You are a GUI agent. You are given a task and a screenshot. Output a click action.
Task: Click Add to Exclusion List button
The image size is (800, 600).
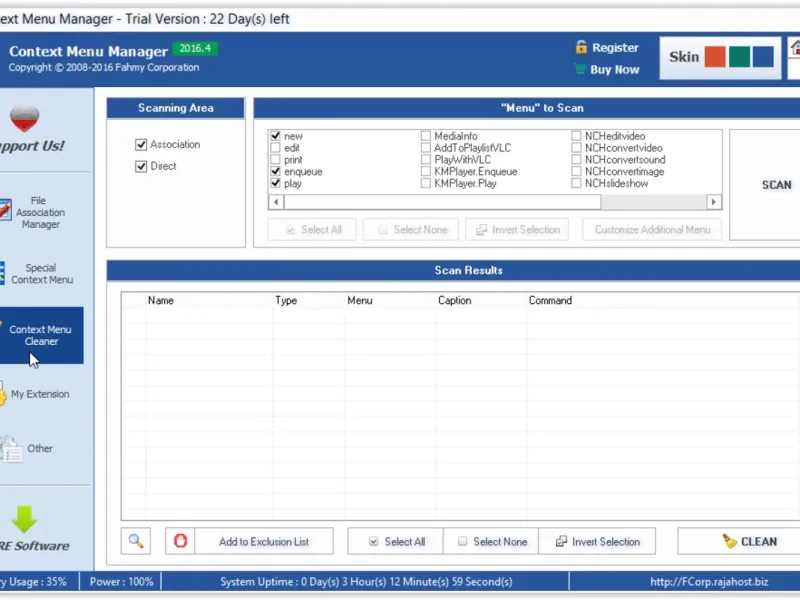click(264, 541)
